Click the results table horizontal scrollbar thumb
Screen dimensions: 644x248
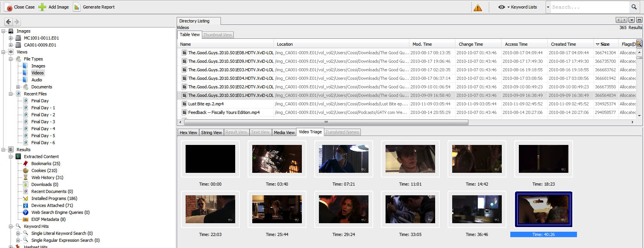pyautogui.click(x=326, y=122)
